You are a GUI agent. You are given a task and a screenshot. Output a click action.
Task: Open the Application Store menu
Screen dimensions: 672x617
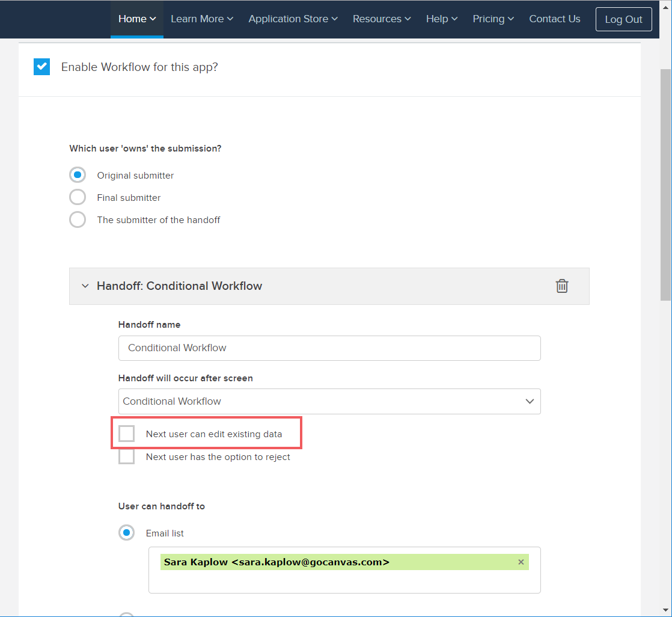click(x=293, y=19)
